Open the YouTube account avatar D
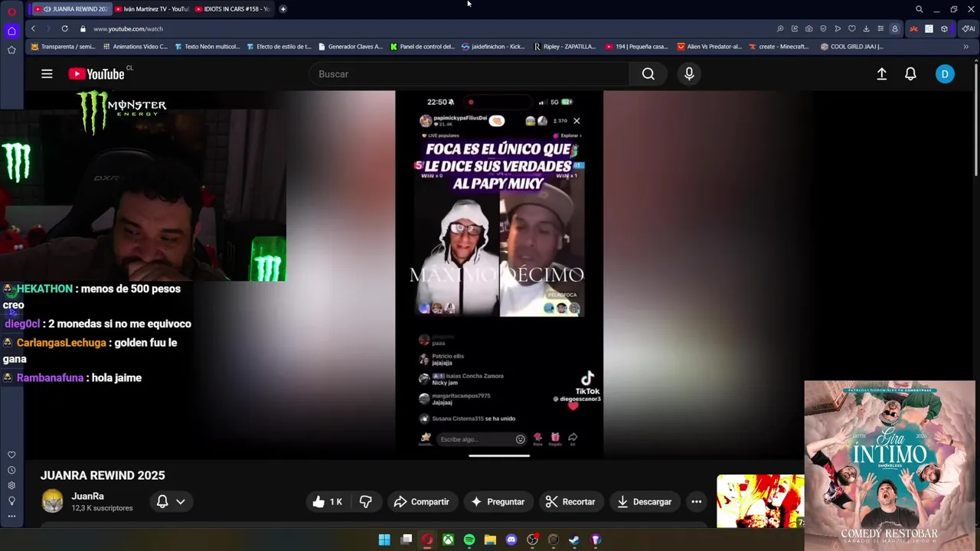Screen dimensions: 980x551 (x=945, y=73)
